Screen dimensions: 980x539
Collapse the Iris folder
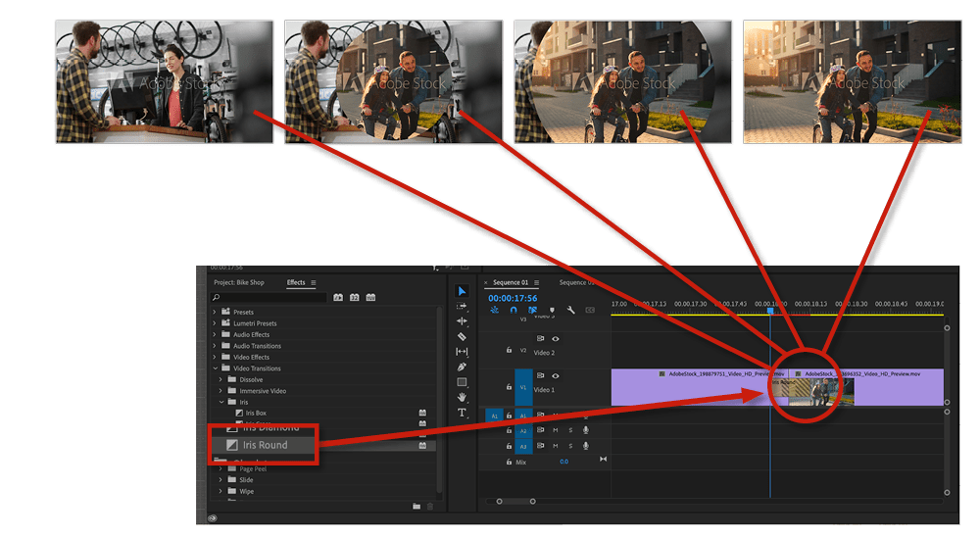(220, 402)
